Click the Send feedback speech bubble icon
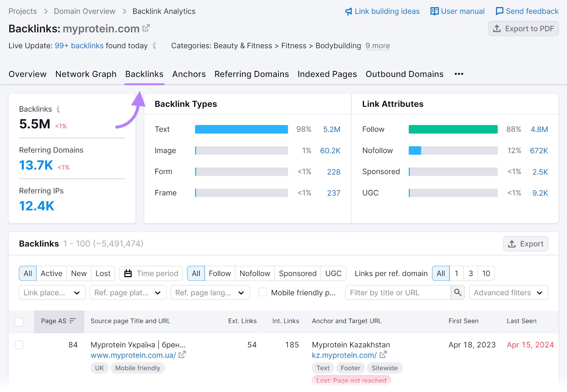 point(500,11)
